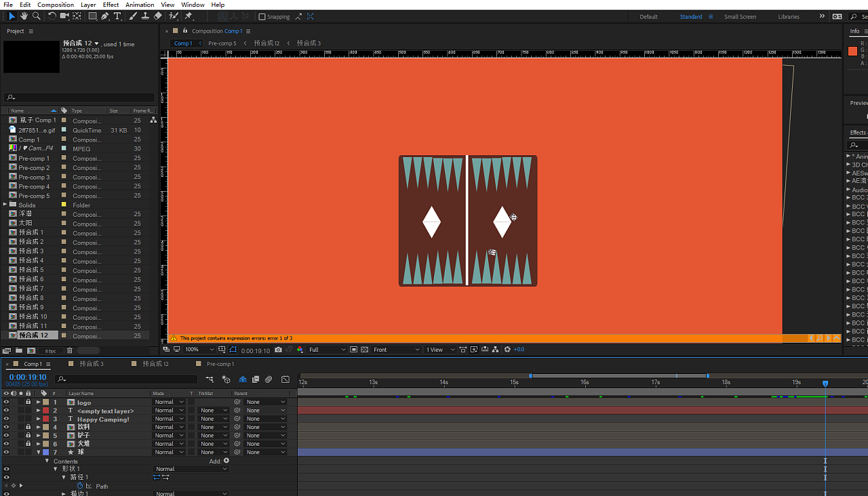The image size is (868, 496).
Task: Open the resolution Full dropdown
Action: coord(327,350)
